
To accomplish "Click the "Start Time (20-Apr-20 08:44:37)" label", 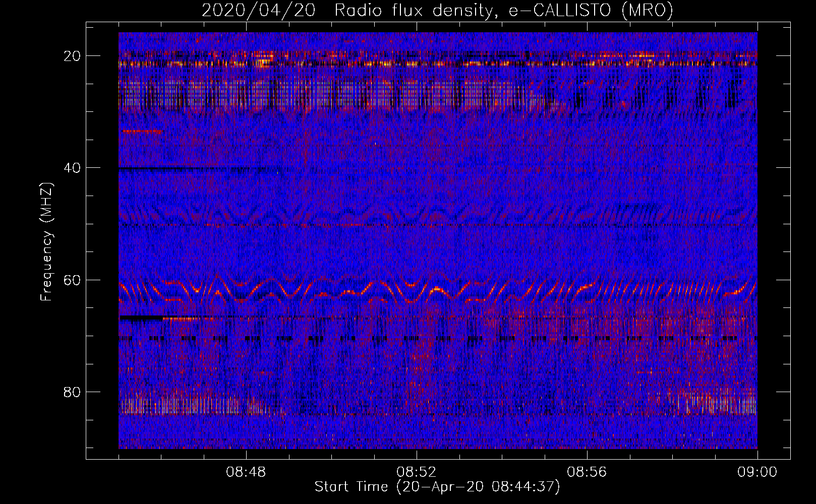I will (437, 487).
